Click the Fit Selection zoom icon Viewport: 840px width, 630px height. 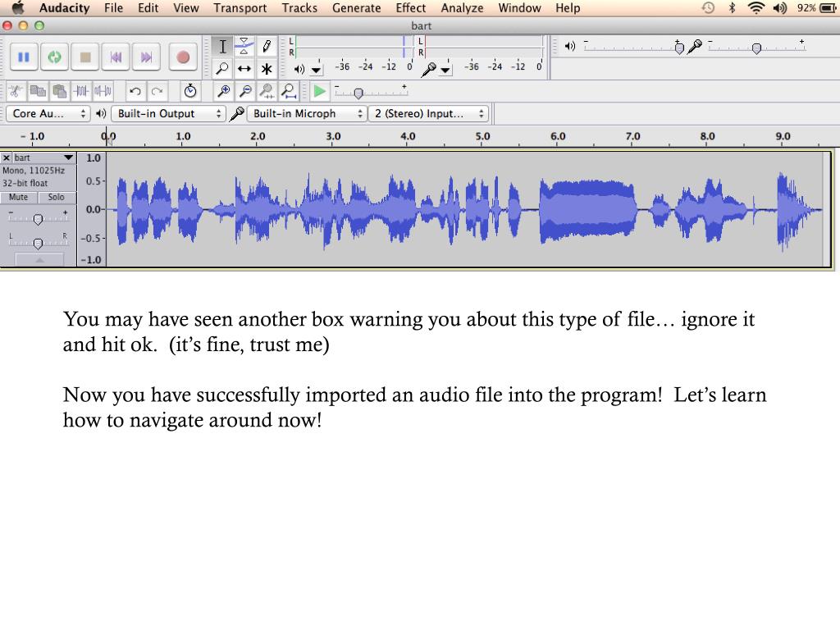tap(267, 91)
